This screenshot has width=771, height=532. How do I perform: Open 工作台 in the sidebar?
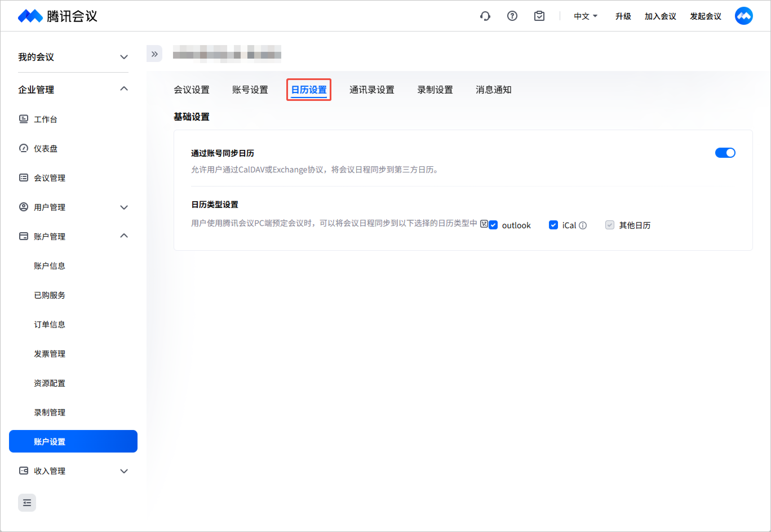[45, 119]
